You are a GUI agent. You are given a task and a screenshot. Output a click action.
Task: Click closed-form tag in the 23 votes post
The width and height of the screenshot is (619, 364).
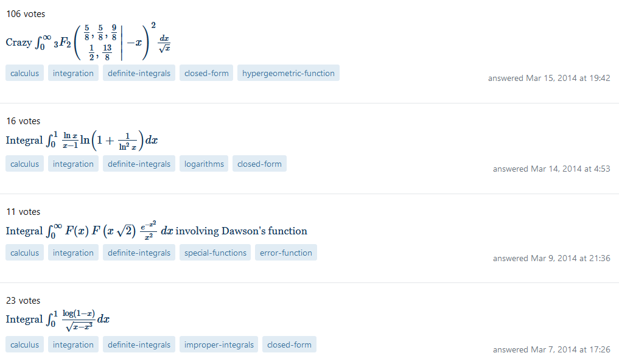pyautogui.click(x=289, y=345)
